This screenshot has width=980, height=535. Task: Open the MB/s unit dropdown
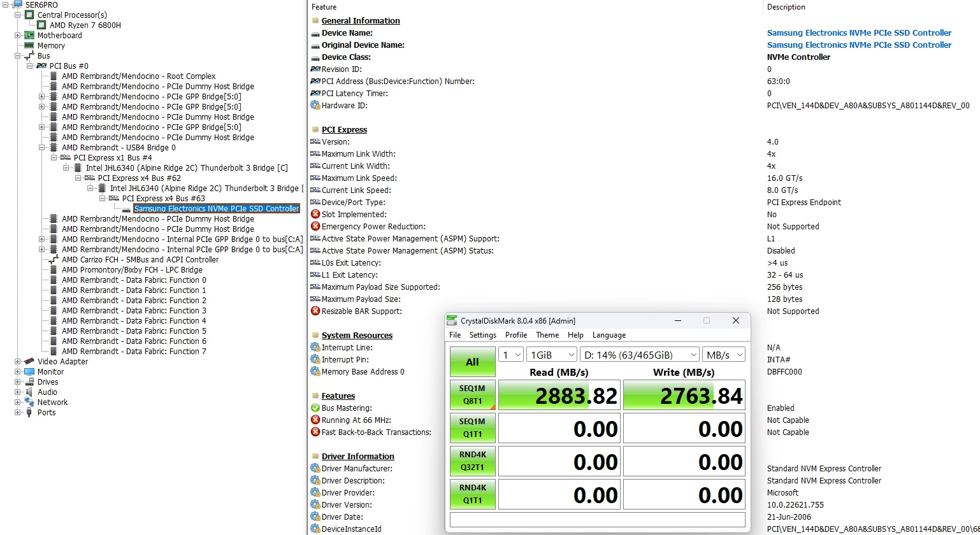pos(723,355)
